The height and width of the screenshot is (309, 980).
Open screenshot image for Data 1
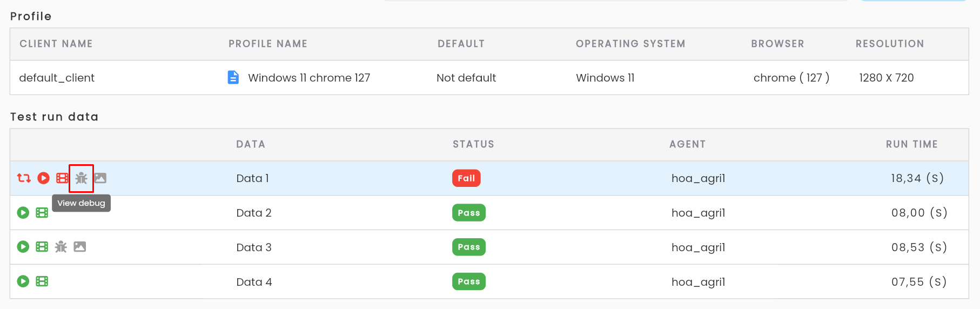coord(100,178)
